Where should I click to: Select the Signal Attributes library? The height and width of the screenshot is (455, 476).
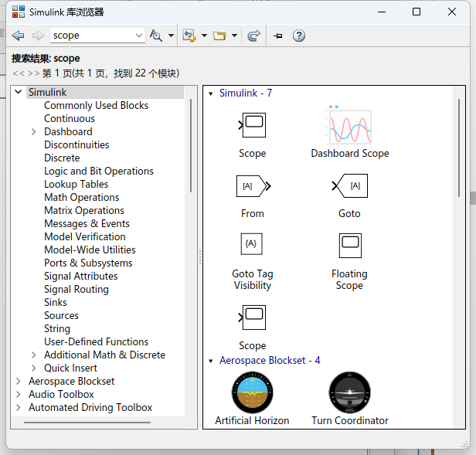tap(80, 276)
